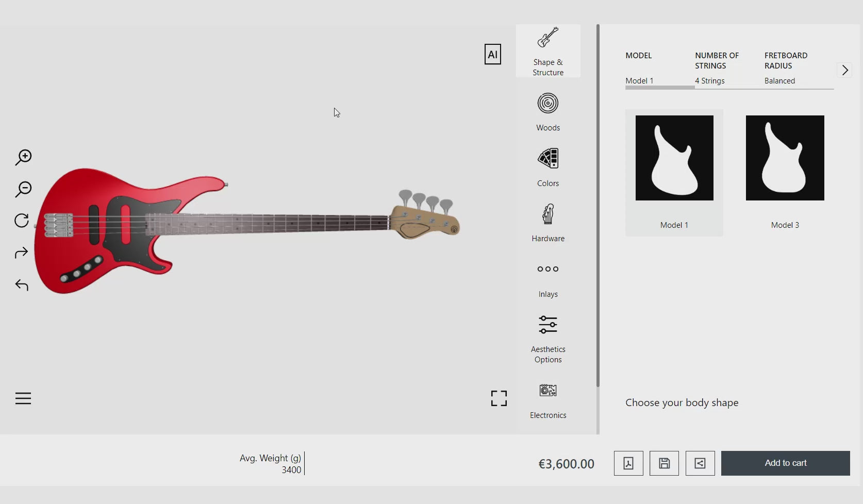
Task: Export configuration as PDF
Action: (x=628, y=463)
